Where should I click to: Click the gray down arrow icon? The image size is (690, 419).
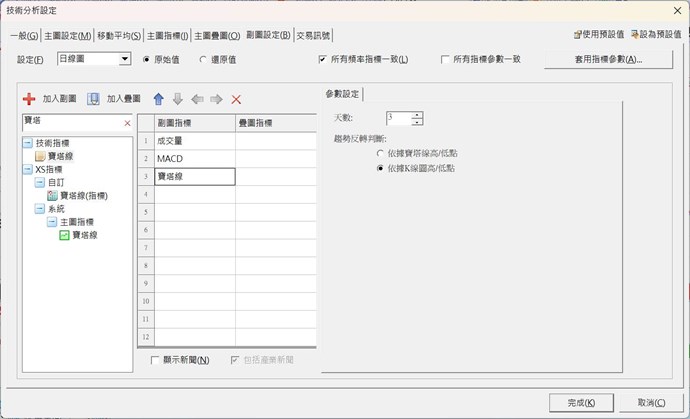pos(177,99)
